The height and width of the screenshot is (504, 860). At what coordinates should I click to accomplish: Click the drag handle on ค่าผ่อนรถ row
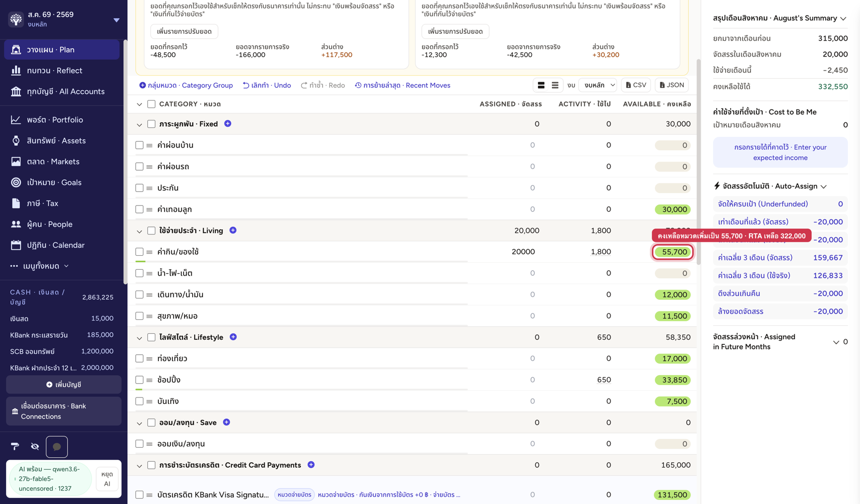point(149,167)
